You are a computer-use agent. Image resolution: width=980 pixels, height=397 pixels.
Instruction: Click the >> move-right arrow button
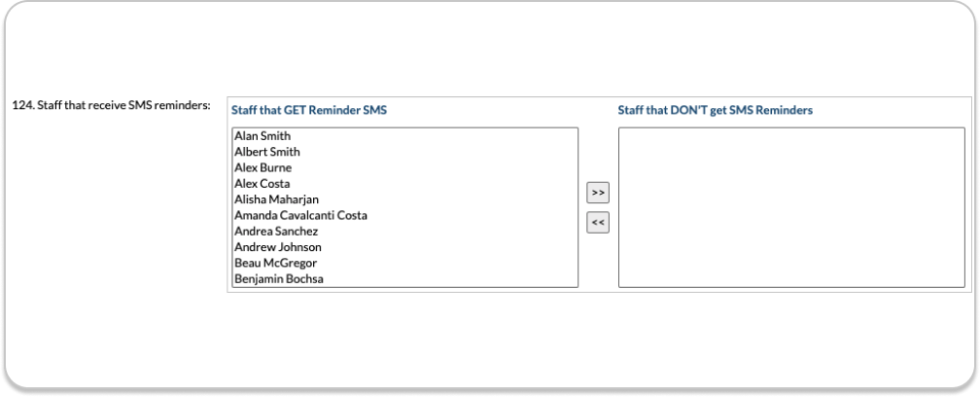[598, 193]
